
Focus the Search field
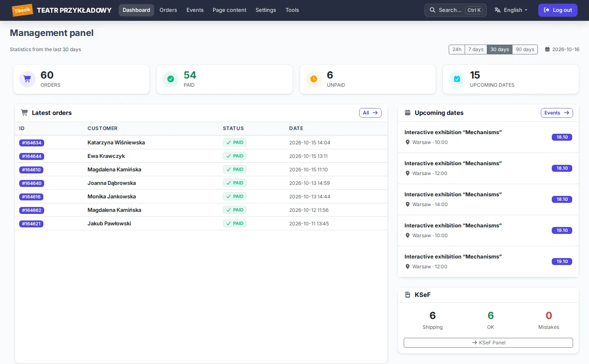tap(456, 10)
